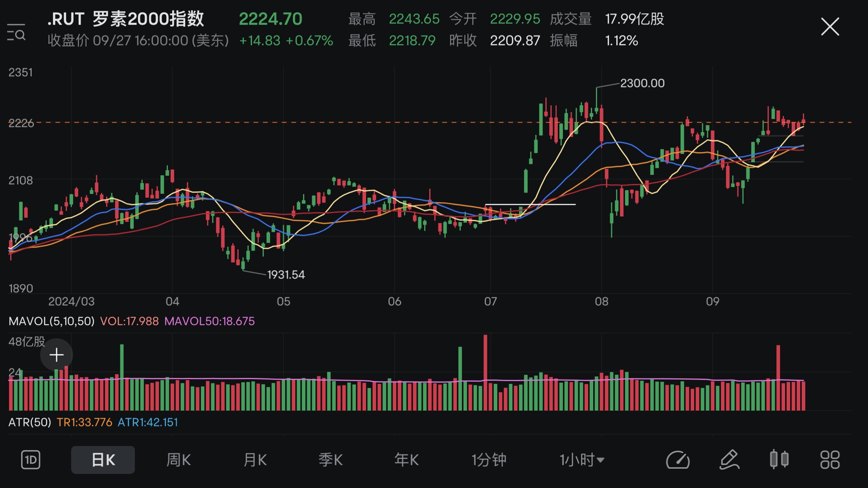
Task: Open the speedometer quick-quote icon
Action: [x=678, y=460]
